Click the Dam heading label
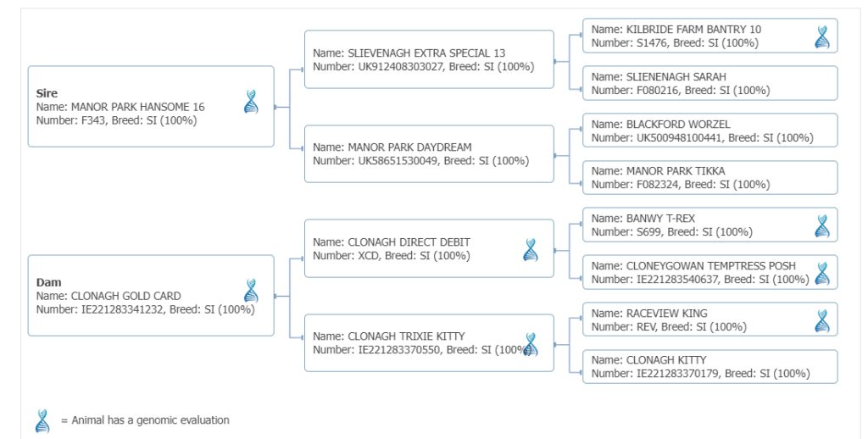 tap(48, 282)
